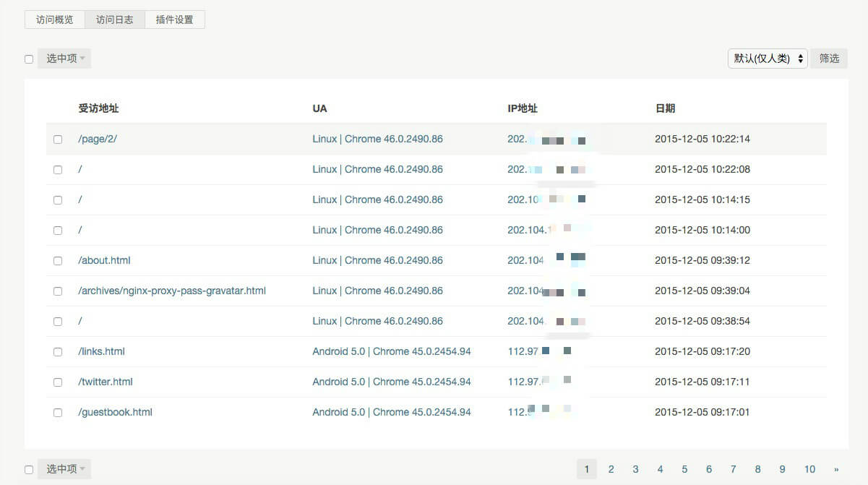Open the /twitter.html visited address link
Screen dimensions: 868x485
(106, 382)
